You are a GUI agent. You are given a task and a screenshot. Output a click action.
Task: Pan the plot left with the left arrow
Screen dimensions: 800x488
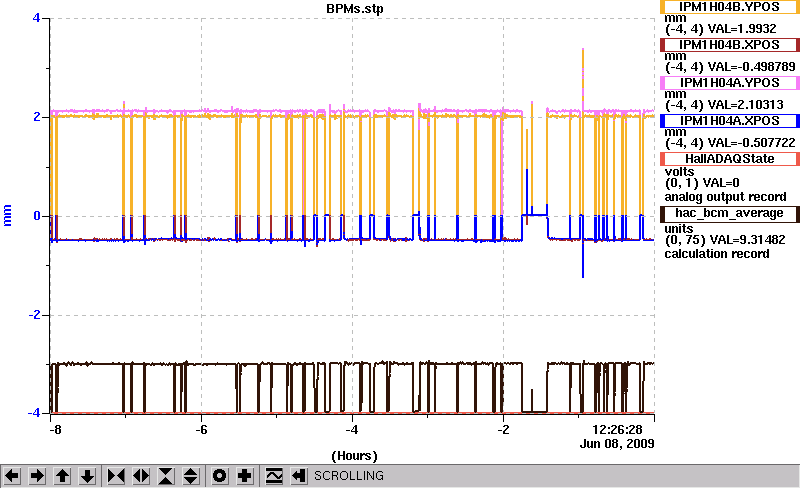[x=12, y=476]
